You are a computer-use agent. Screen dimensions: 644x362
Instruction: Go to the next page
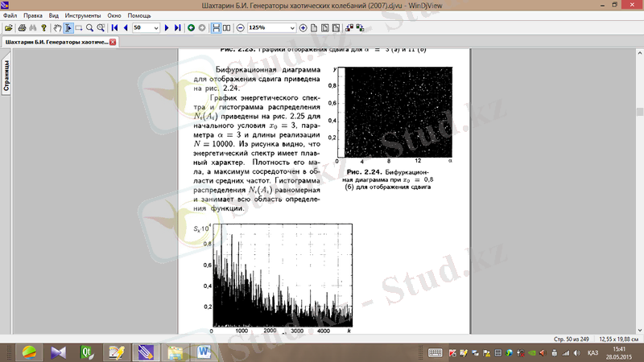tap(167, 27)
